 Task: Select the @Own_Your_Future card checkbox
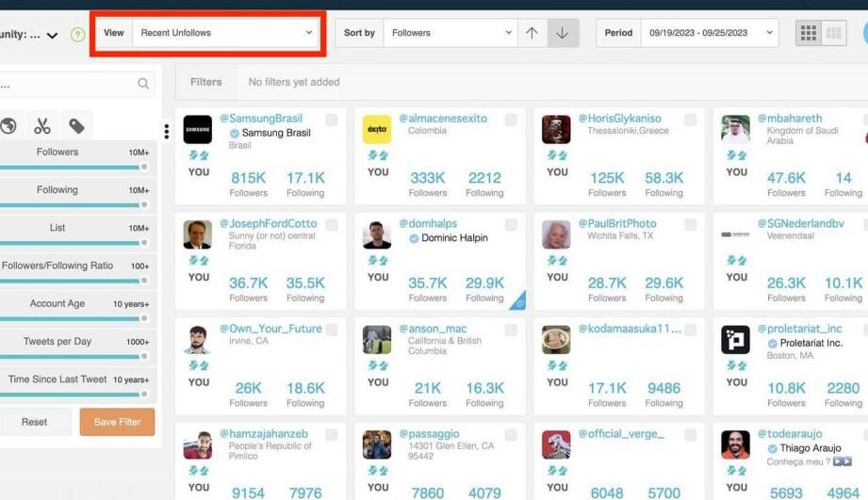[332, 330]
